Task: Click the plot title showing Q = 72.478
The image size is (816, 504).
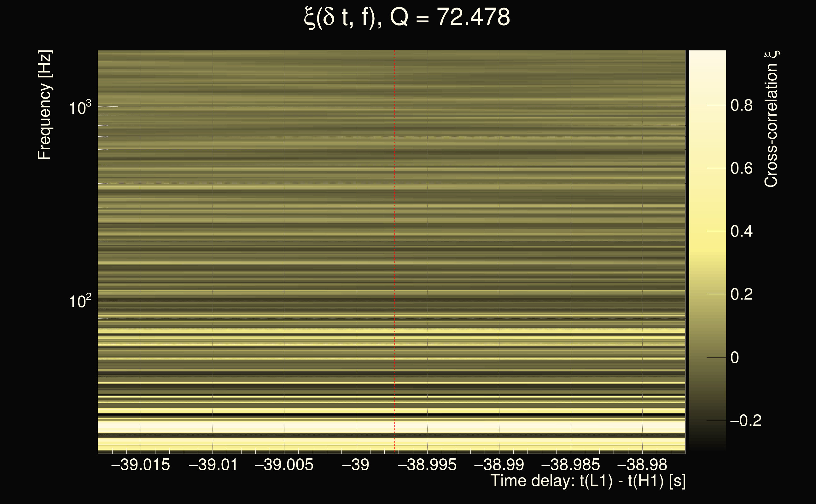Action: (407, 17)
